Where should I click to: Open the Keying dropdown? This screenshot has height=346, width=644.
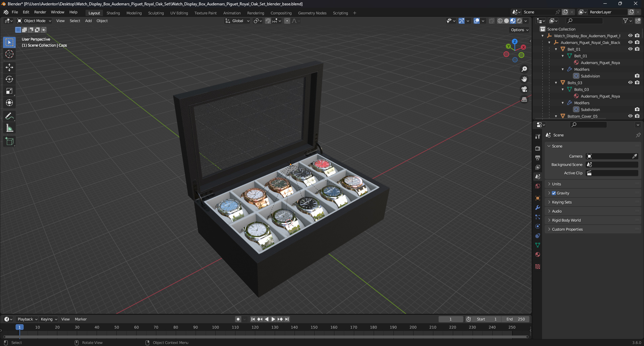pos(49,319)
